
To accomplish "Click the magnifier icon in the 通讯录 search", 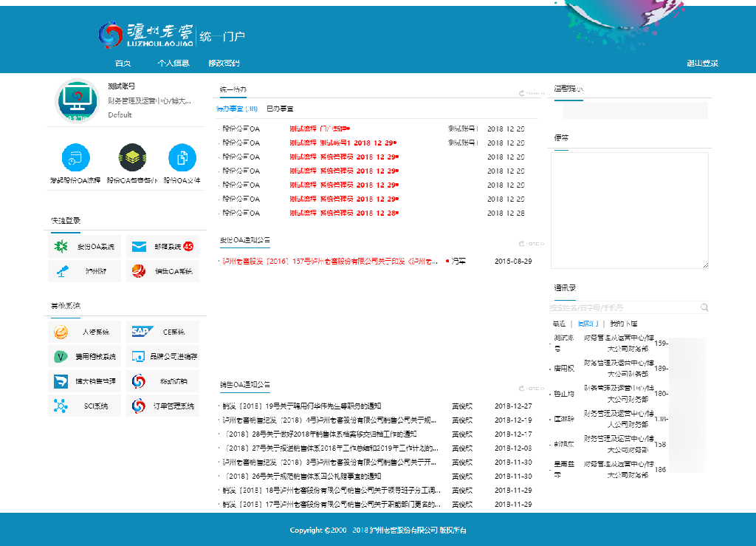I will (x=704, y=307).
